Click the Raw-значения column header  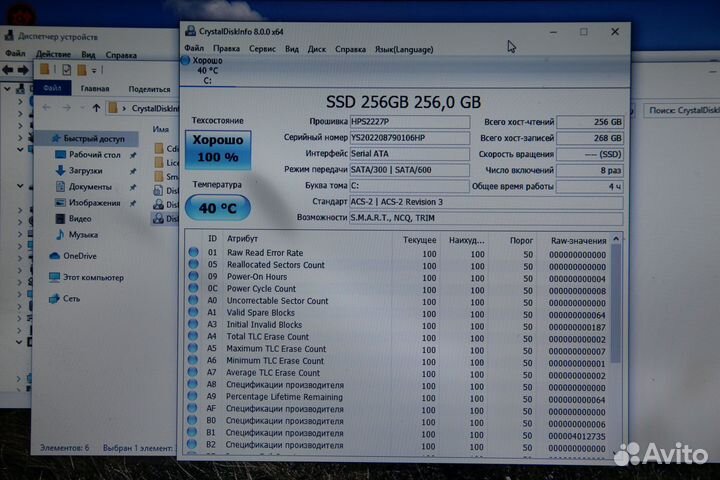point(578,241)
